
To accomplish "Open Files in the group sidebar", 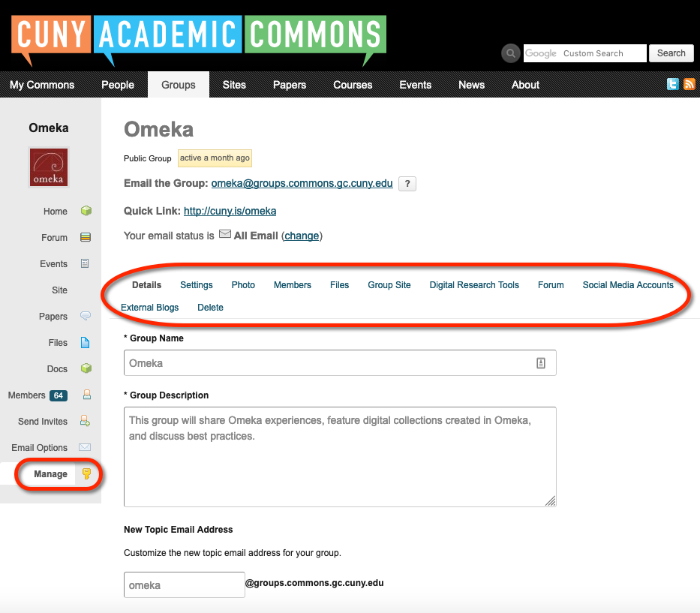I will point(58,343).
